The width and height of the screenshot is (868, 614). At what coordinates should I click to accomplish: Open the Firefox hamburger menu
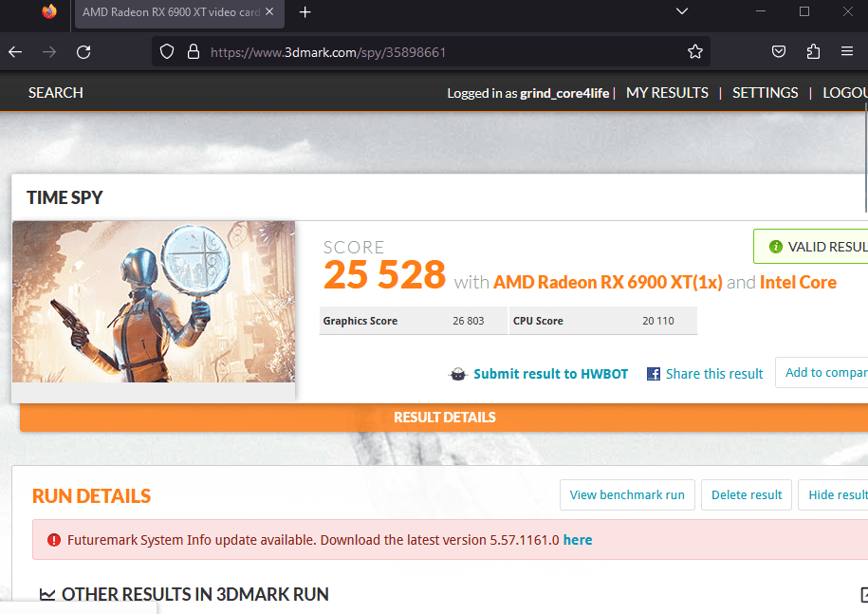point(847,51)
